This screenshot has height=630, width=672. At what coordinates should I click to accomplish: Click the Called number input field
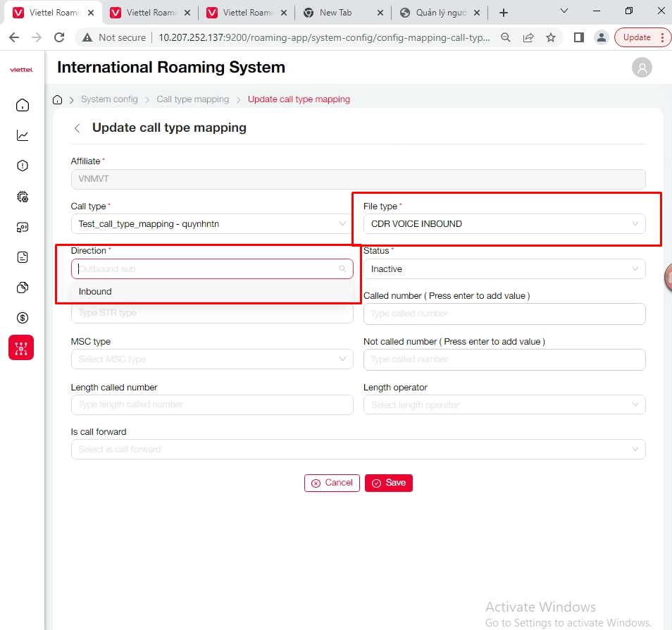(x=504, y=314)
